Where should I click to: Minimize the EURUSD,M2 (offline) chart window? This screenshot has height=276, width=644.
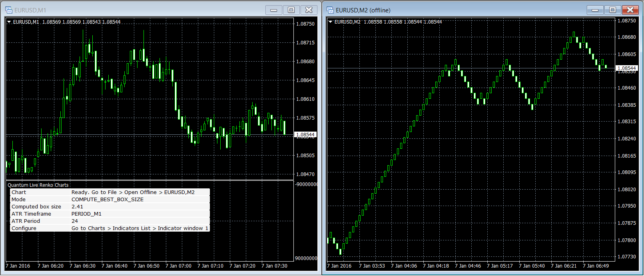coord(595,10)
